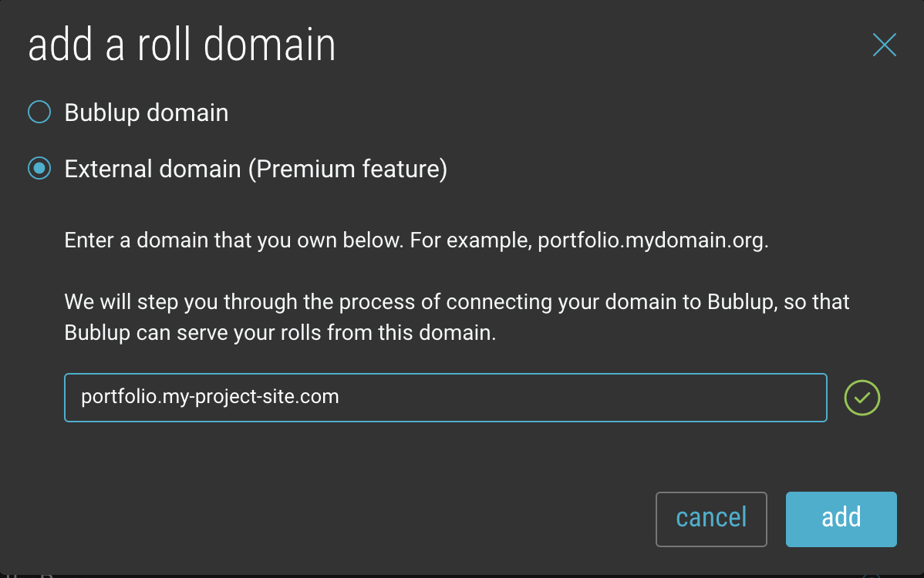Click the 'portfolio.my-project-site.com' text in the field
This screenshot has height=578, width=924.
tap(210, 397)
